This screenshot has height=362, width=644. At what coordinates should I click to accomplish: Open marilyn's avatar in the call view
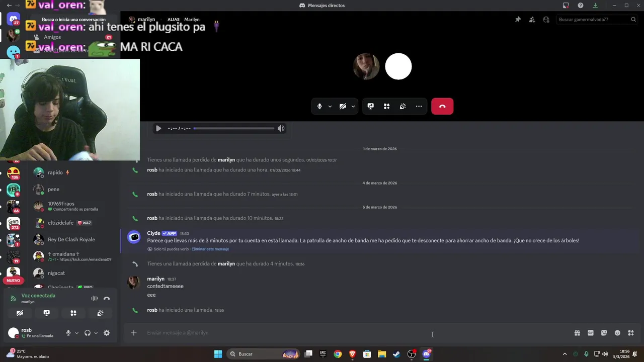coord(366,66)
